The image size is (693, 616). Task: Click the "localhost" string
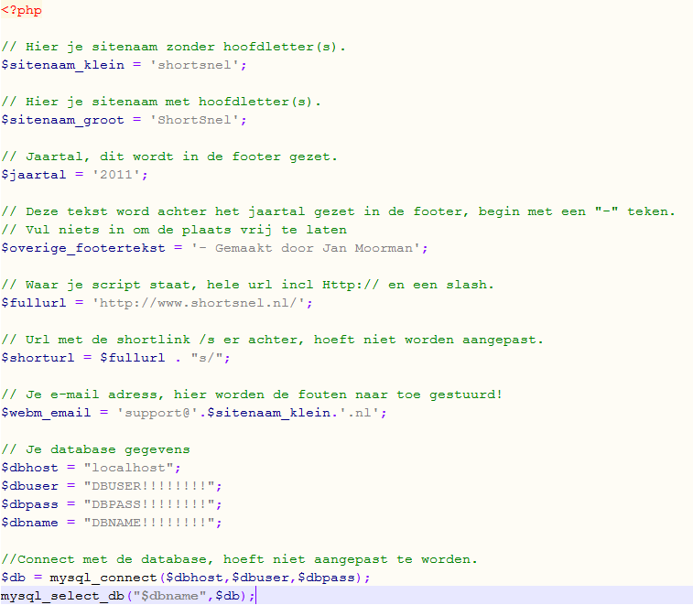(x=128, y=468)
